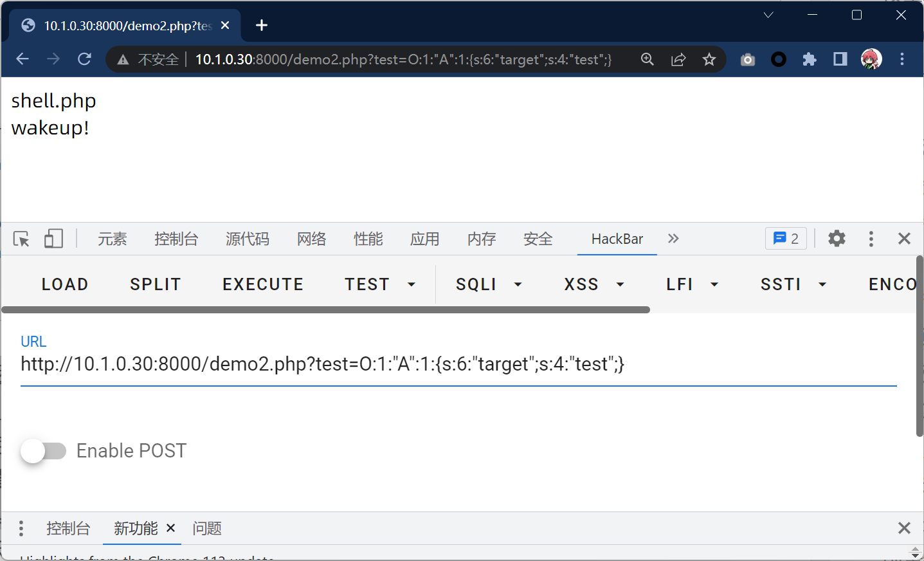
Task: Show more DevTools tabs with chevron
Action: point(673,239)
